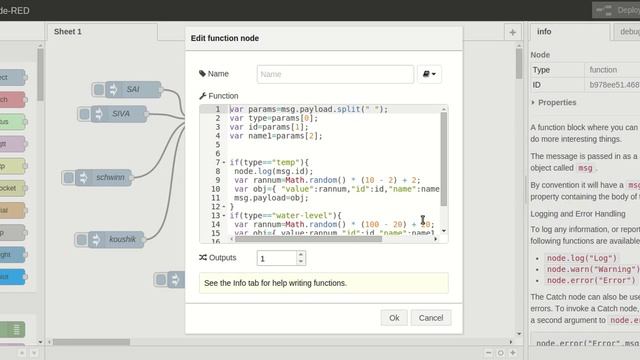This screenshot has height=360, width=640.
Task: Click the code line 'node.log(msg.id);'
Action: pyautogui.click(x=273, y=171)
